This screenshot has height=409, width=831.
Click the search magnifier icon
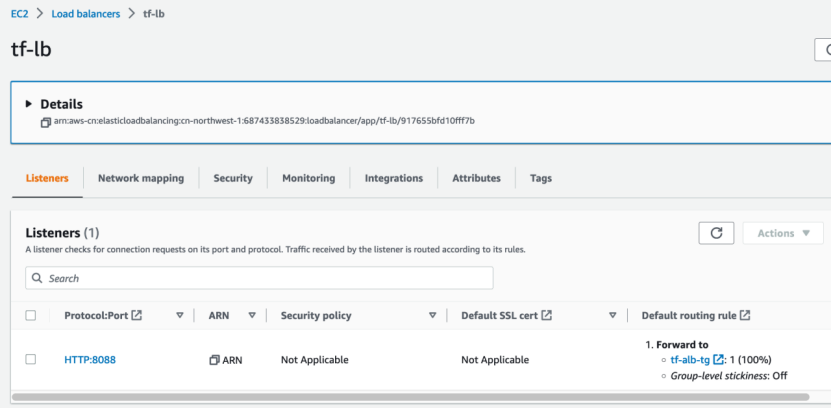[37, 278]
